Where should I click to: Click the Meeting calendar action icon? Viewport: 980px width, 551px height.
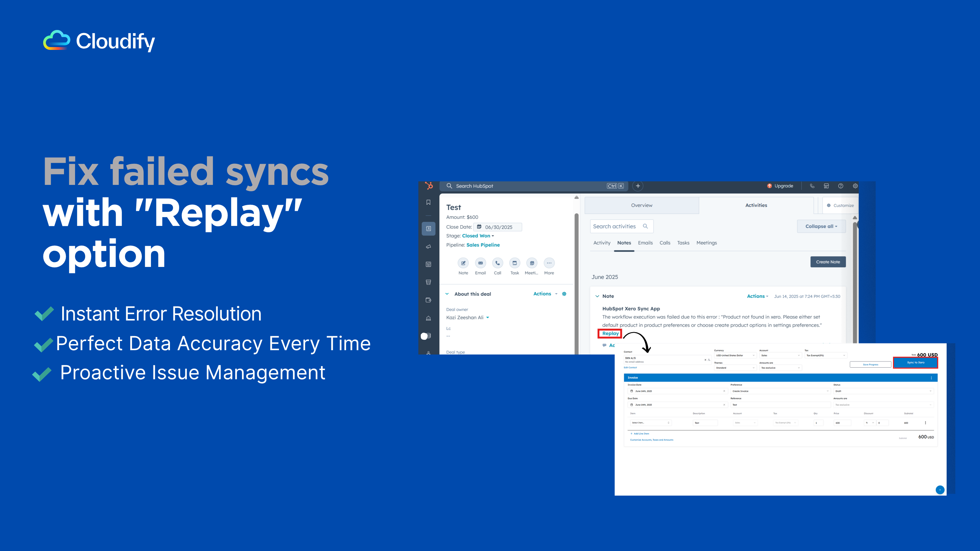532,263
